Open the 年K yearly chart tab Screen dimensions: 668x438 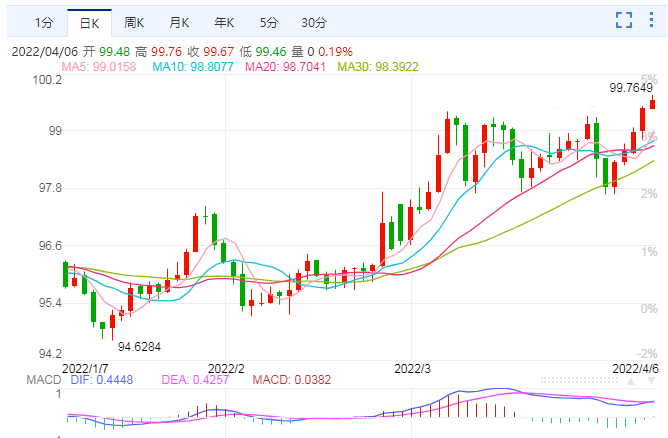tap(224, 23)
